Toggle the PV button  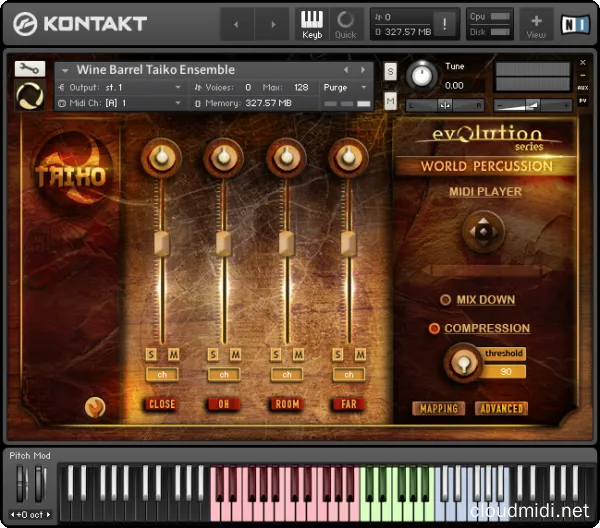(x=582, y=101)
